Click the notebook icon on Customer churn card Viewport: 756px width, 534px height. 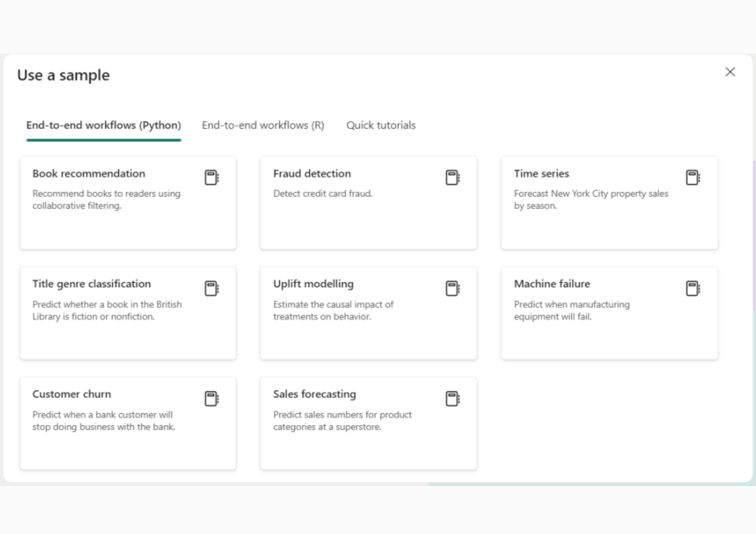coord(212,399)
